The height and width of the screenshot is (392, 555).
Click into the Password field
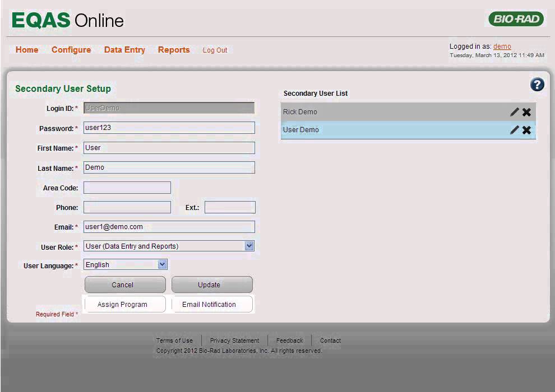point(169,128)
